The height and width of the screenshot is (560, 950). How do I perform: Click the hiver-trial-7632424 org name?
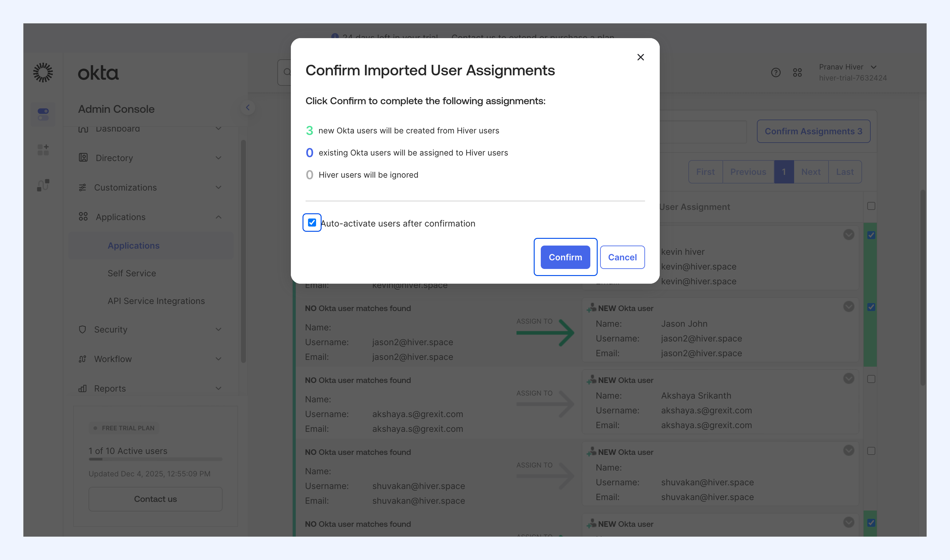[x=853, y=78]
